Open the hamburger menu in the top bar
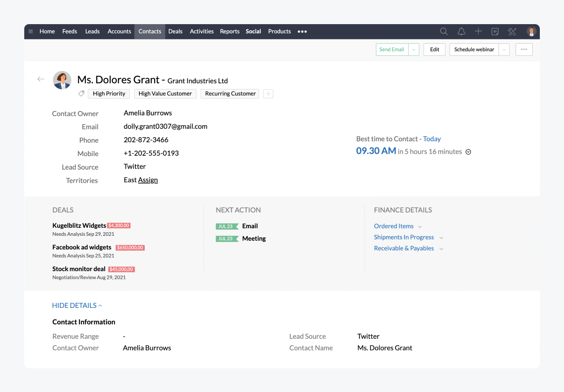Viewport: 564px width, 392px height. pyautogui.click(x=31, y=31)
